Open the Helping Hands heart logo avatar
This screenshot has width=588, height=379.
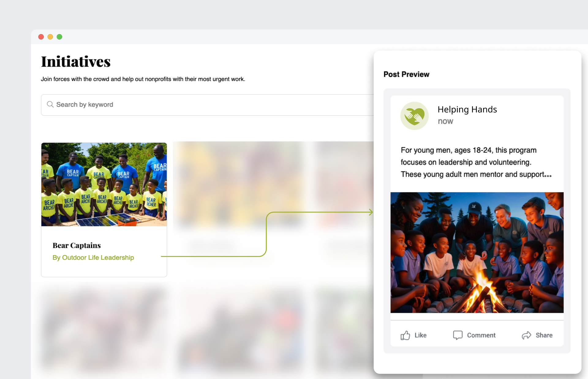(414, 116)
